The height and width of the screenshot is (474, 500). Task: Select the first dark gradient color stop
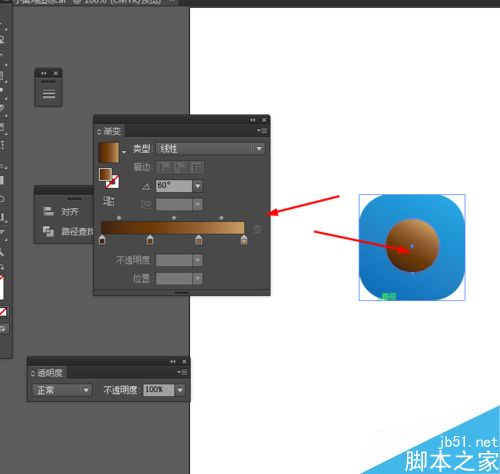pos(102,240)
